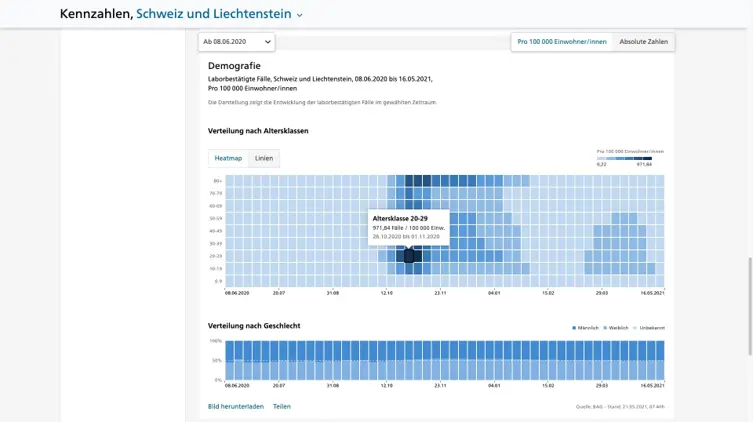Click the Altersklasse 20-29 tooltip box
The width and height of the screenshot is (753, 422).
pyautogui.click(x=408, y=227)
